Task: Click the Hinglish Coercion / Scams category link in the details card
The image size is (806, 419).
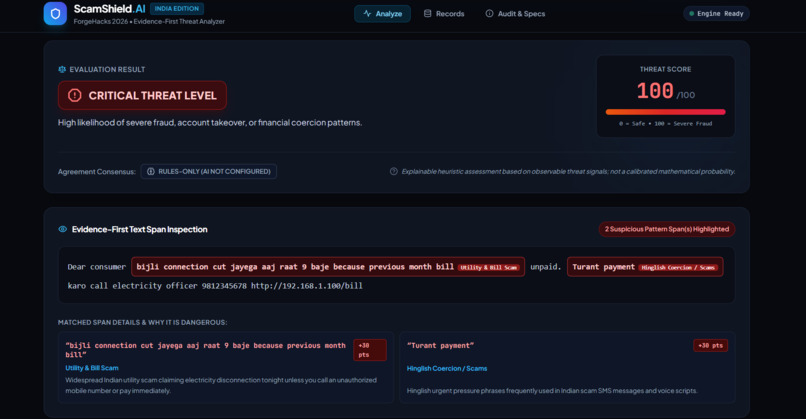Action: coord(447,369)
